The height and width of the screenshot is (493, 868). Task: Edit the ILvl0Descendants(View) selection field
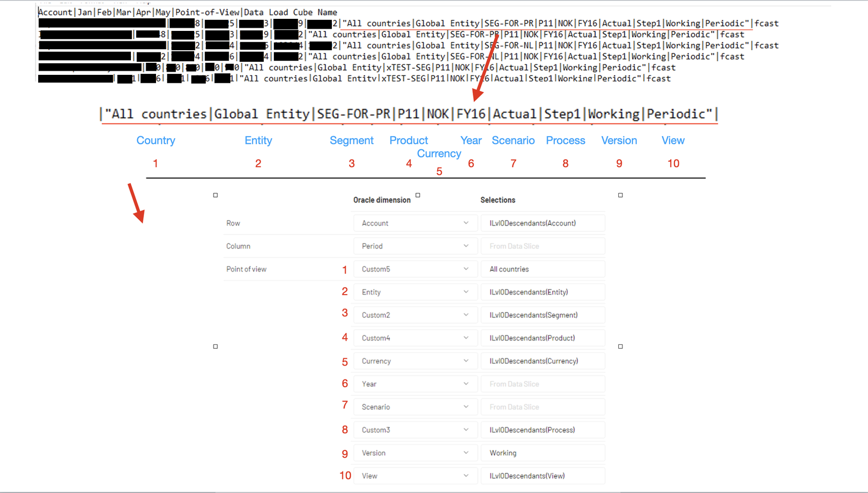pos(543,476)
